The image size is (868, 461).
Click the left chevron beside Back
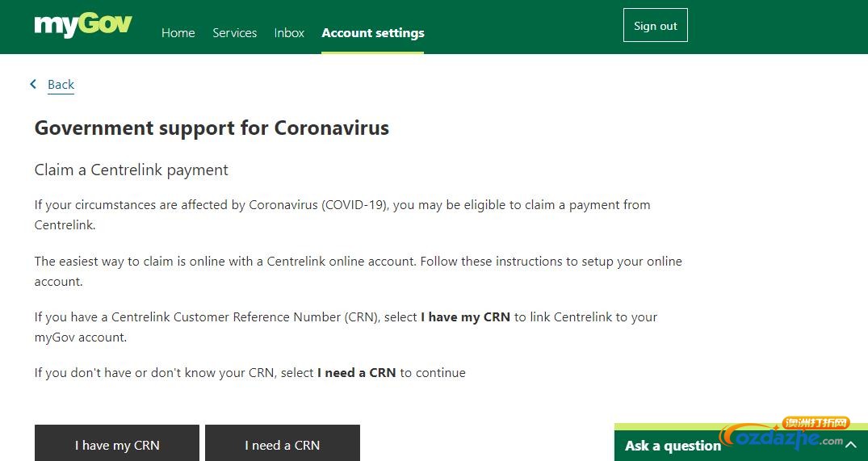click(33, 84)
